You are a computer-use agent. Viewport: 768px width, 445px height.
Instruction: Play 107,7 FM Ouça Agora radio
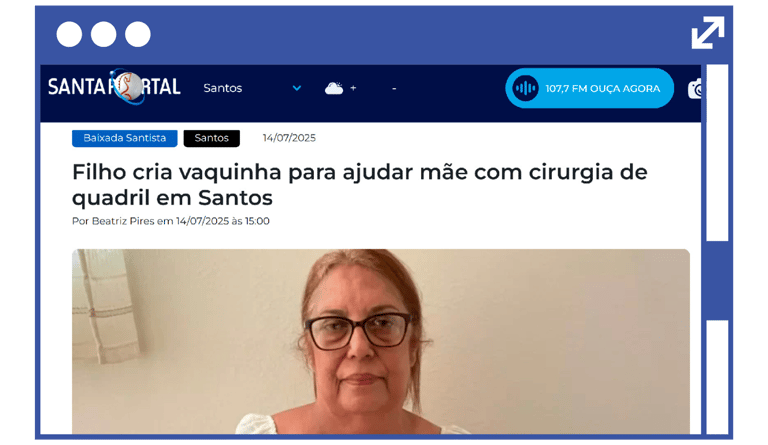590,88
